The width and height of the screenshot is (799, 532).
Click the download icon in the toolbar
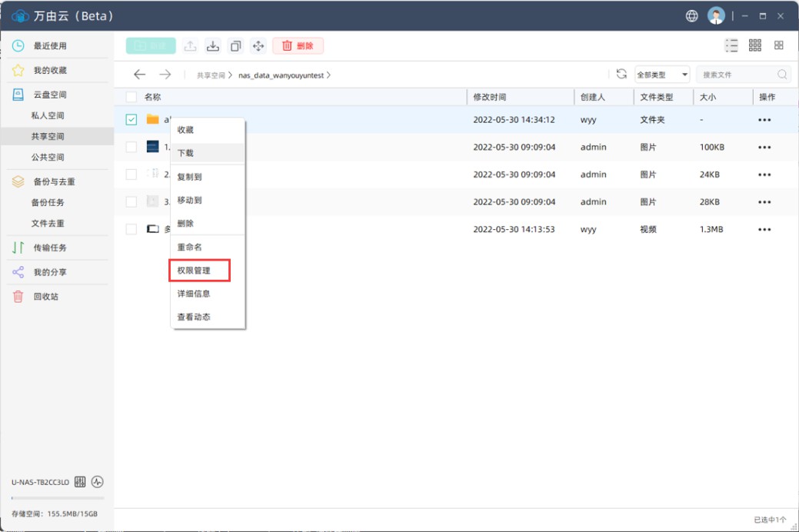[212, 46]
